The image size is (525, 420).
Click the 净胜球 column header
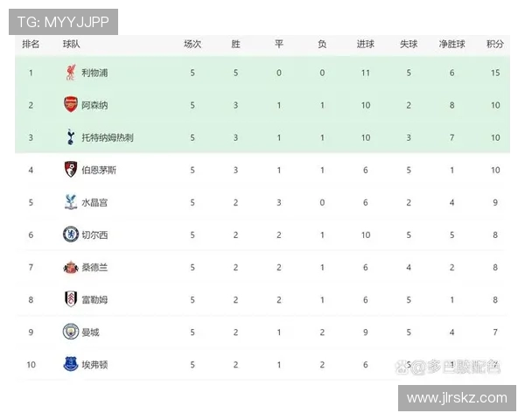point(451,44)
